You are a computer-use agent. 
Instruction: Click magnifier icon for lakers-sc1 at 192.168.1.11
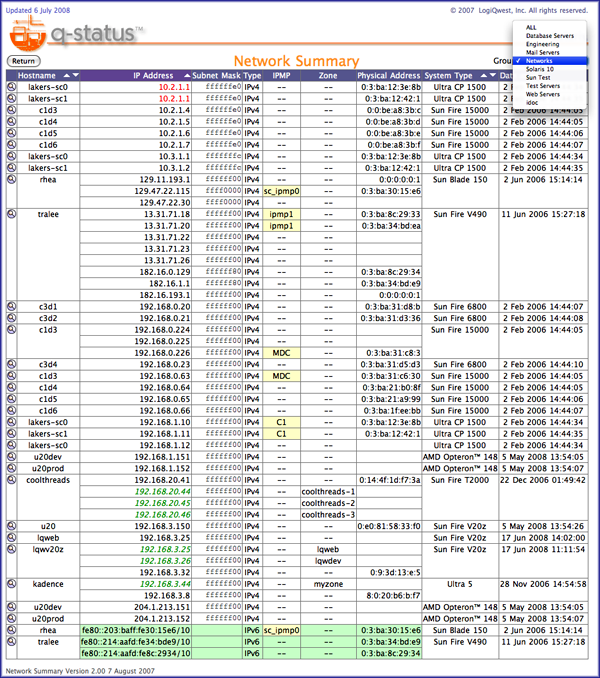[12, 433]
